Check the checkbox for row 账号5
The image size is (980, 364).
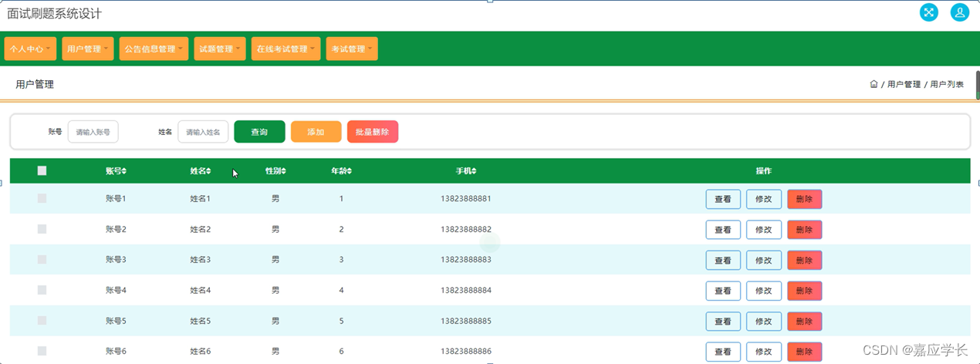tap(42, 320)
